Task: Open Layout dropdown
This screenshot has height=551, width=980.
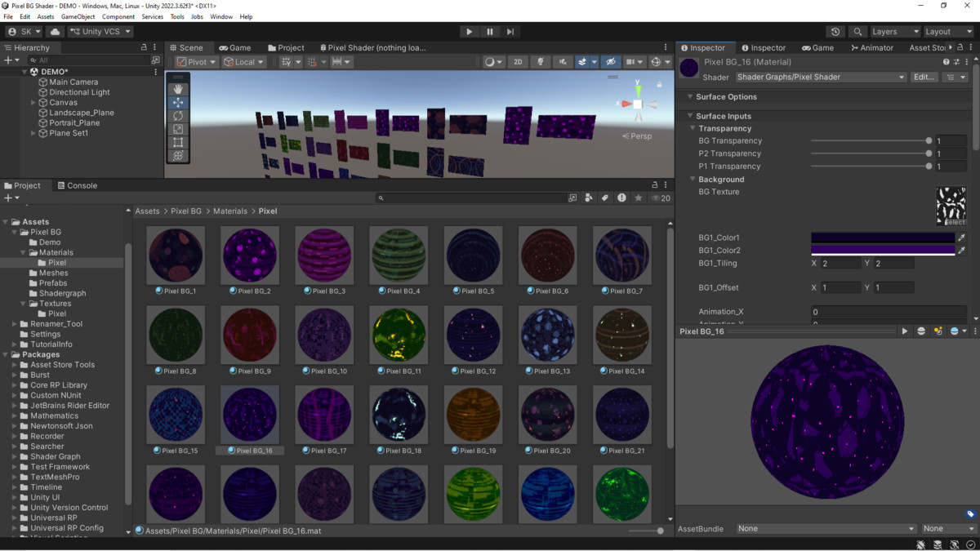Action: pyautogui.click(x=949, y=32)
